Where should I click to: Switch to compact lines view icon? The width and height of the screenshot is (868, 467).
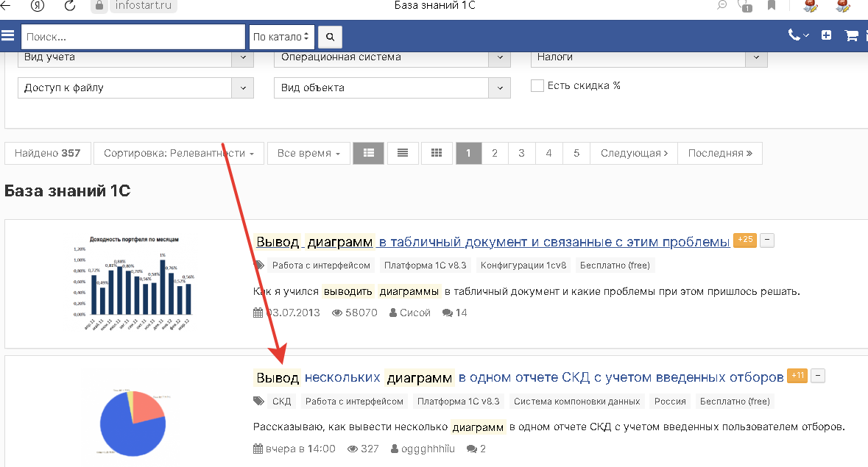tap(403, 153)
